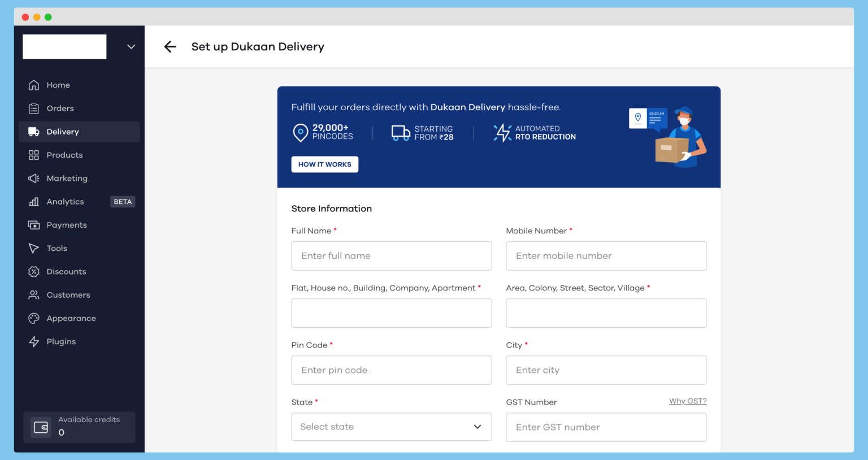868x460 pixels.
Task: Focus the Flat, House no., Building field
Action: (x=392, y=313)
